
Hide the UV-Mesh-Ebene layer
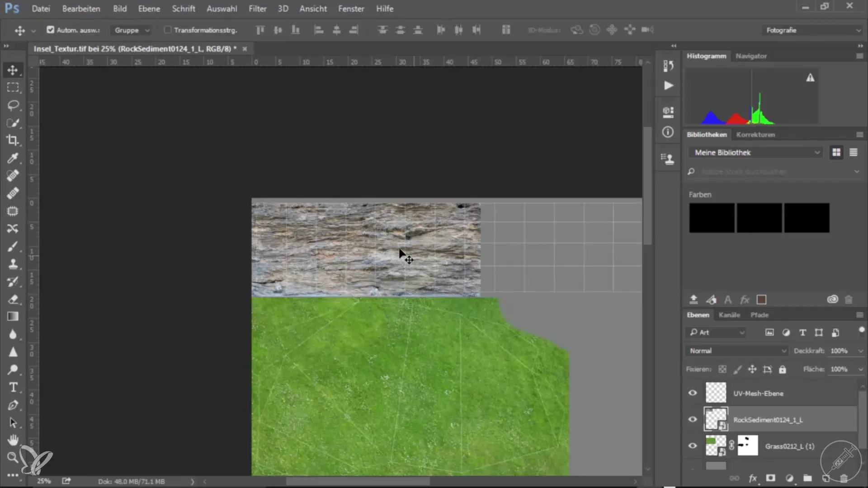[693, 393]
